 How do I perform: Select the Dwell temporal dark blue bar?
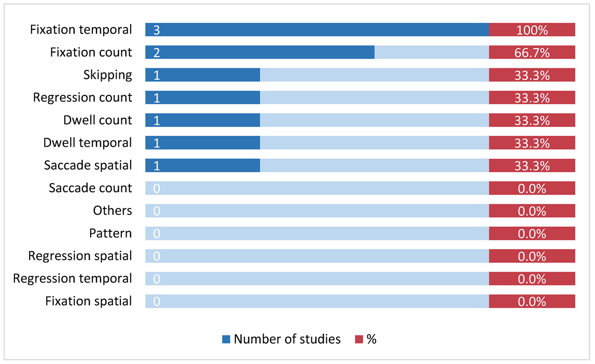pos(202,143)
